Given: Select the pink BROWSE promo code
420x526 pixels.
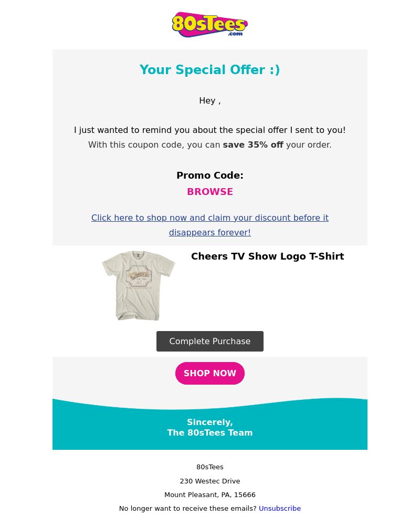Looking at the screenshot, I should (x=210, y=192).
